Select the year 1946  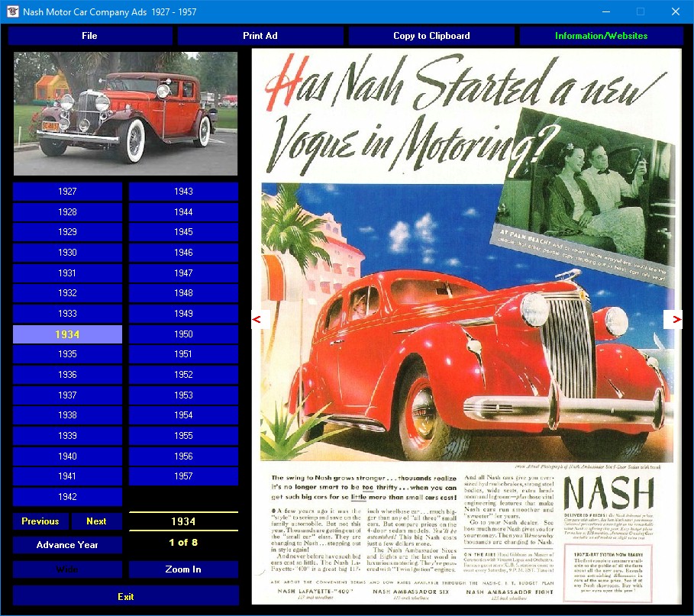coord(184,252)
